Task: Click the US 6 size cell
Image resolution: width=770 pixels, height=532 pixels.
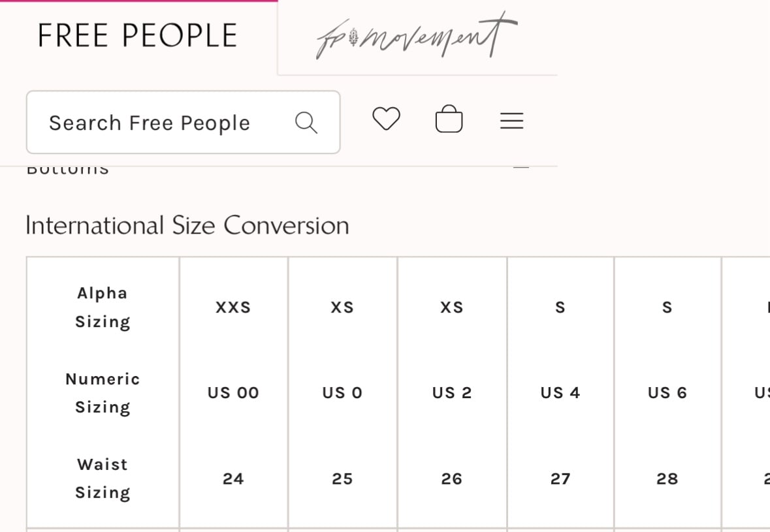Action: (x=667, y=392)
